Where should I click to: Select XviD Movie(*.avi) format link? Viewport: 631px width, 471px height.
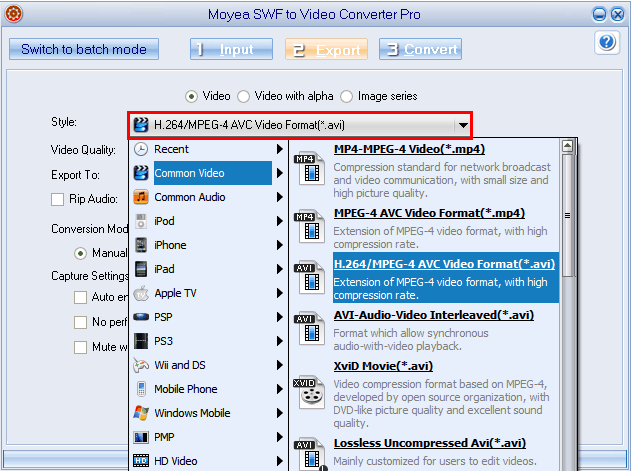[383, 366]
